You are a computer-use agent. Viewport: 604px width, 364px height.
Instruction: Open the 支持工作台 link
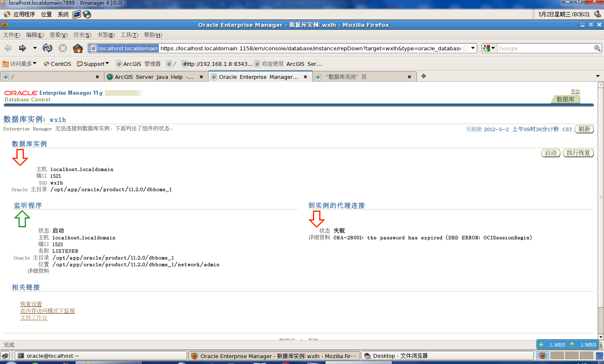[34, 317]
